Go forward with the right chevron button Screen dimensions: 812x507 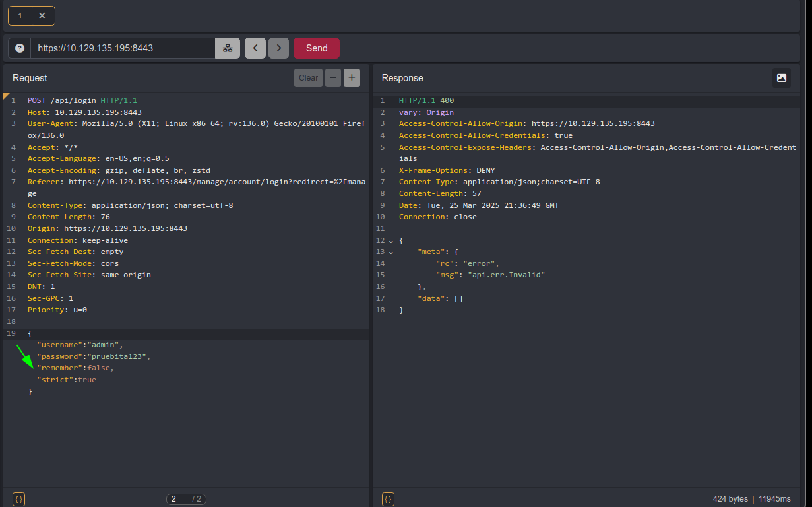[278, 48]
